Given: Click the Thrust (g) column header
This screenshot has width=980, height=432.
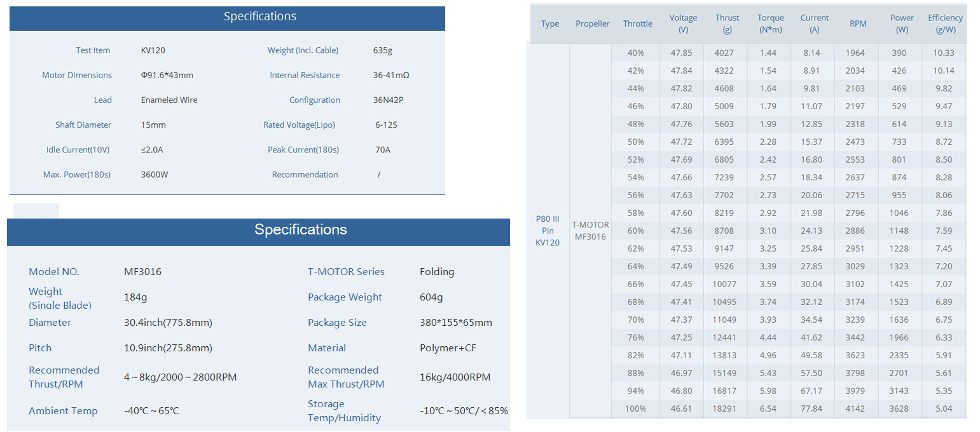Looking at the screenshot, I should 727,24.
